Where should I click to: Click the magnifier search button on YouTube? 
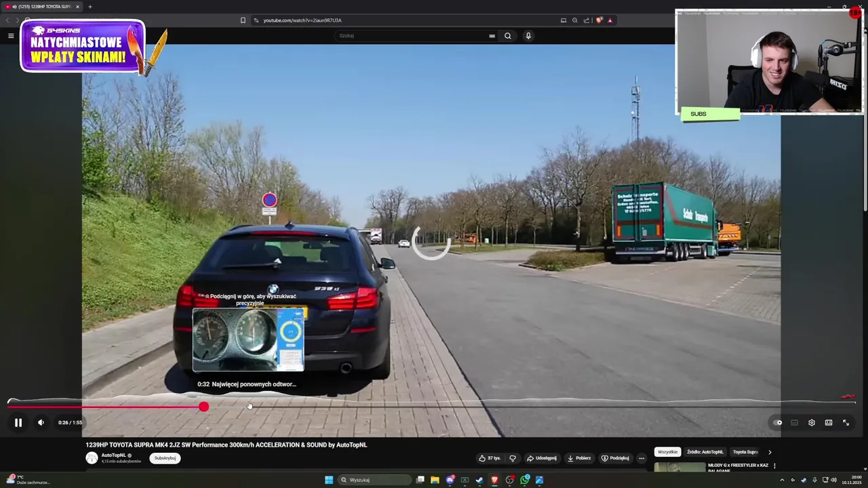[x=507, y=36]
